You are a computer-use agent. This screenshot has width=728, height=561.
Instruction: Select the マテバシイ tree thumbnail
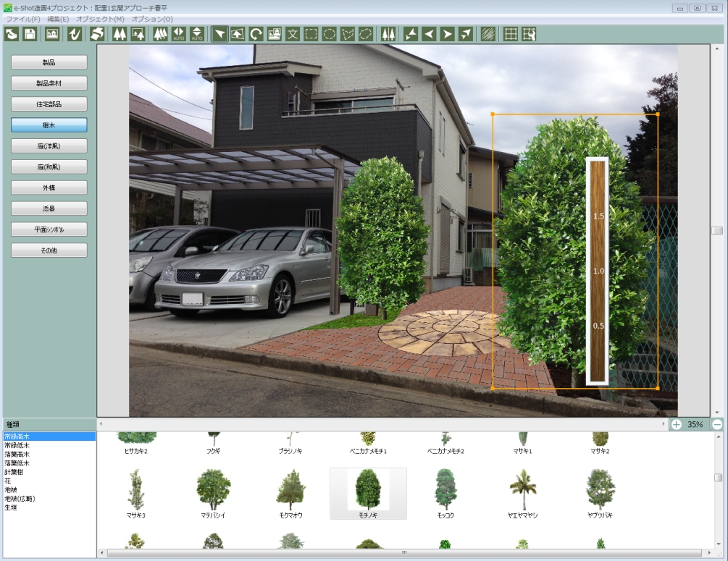click(x=213, y=493)
